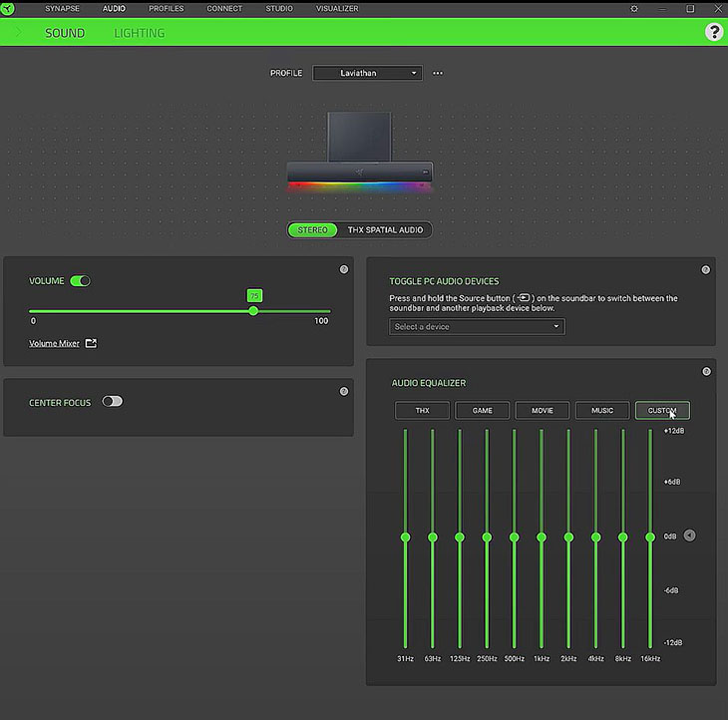Open the Select a device dropdown
Image resolution: width=728 pixels, height=720 pixels.
click(477, 327)
